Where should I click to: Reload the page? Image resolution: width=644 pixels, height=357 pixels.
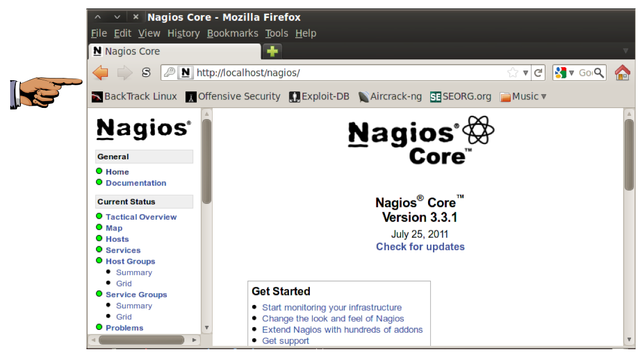tap(538, 73)
